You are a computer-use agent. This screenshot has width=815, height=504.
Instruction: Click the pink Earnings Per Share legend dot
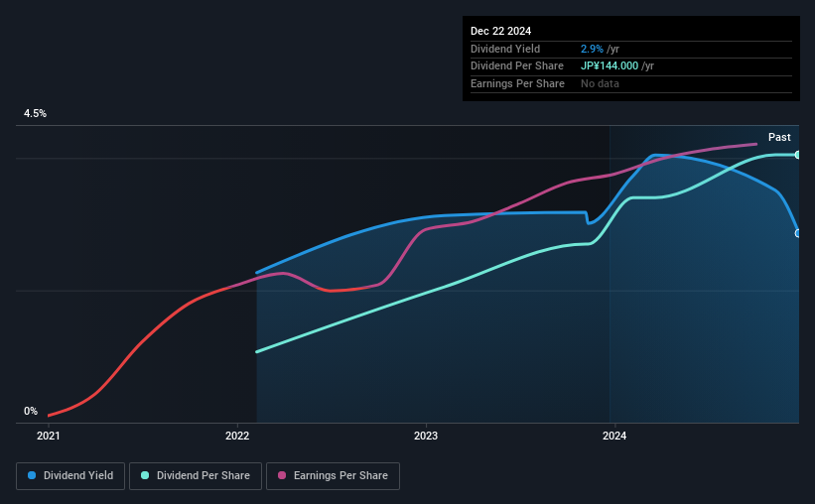(x=282, y=475)
